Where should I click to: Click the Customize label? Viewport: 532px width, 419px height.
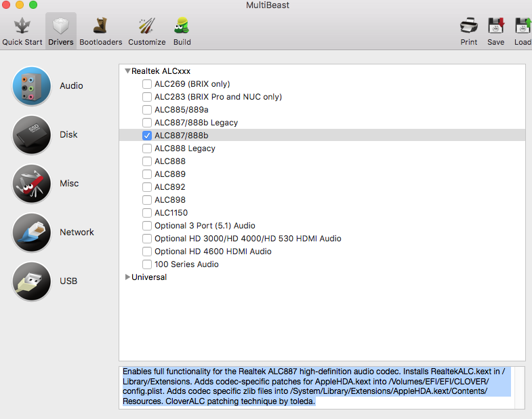click(x=147, y=42)
